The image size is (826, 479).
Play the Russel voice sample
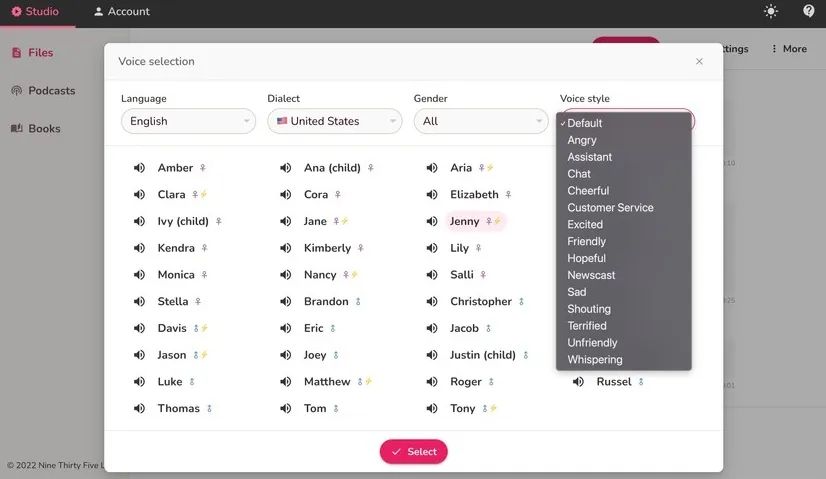[x=578, y=382]
